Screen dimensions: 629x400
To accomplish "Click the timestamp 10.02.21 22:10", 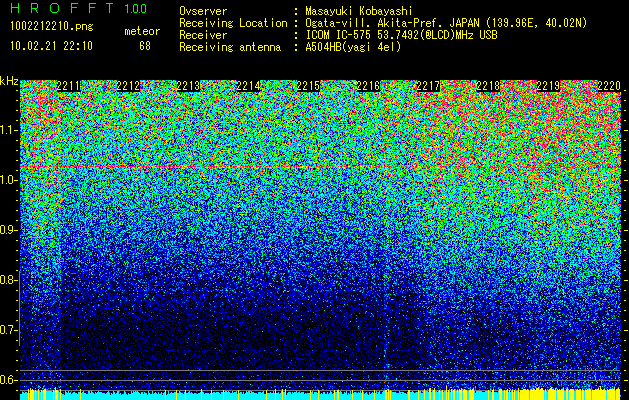I will 52,46.
